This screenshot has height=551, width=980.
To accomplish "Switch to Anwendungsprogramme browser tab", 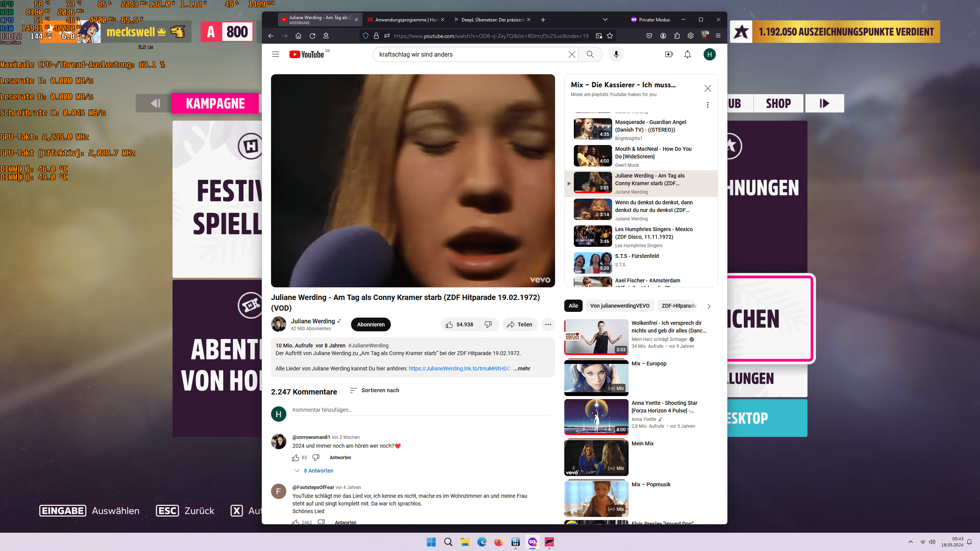I will (x=406, y=20).
